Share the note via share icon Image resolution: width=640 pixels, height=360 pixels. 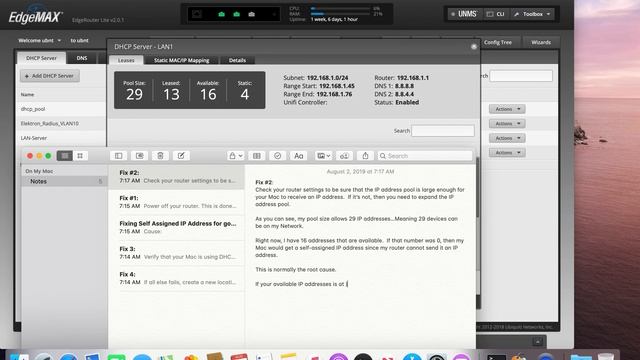365,156
